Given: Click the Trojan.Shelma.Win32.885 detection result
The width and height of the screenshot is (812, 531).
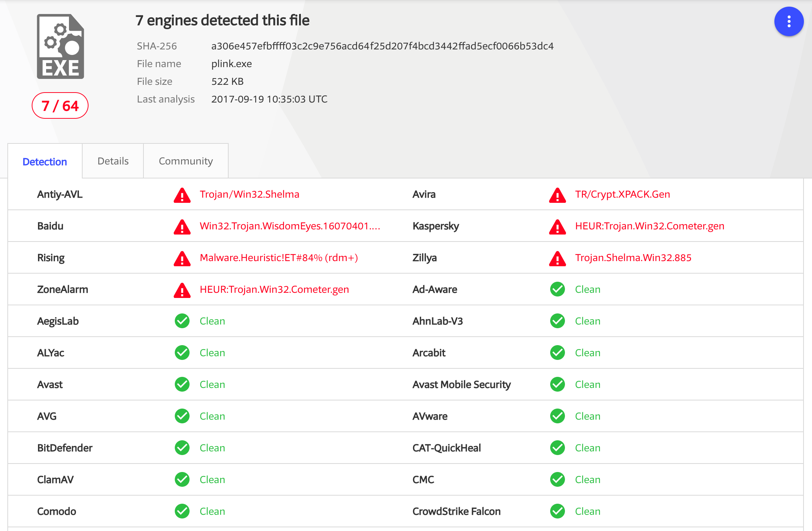Looking at the screenshot, I should pos(633,258).
